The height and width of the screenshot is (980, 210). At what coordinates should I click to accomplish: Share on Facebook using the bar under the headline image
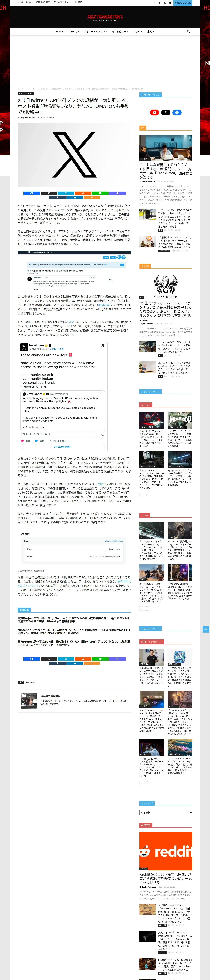pos(31,193)
